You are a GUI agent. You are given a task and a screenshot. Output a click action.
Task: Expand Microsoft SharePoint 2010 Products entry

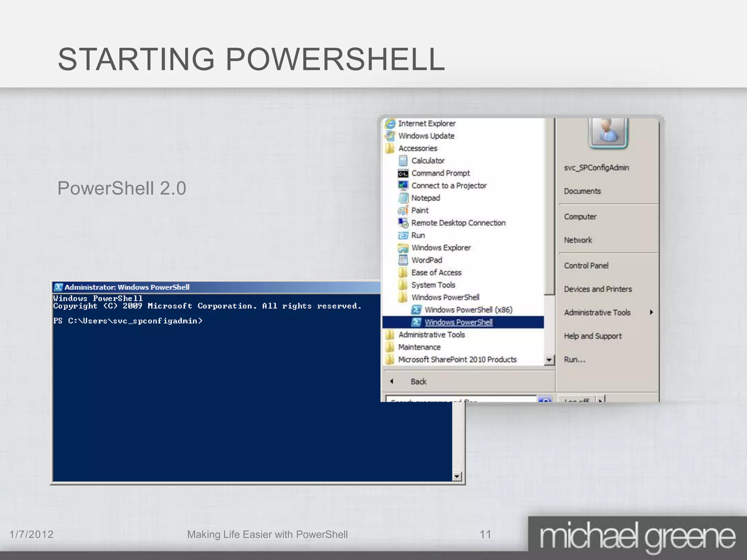click(x=457, y=359)
